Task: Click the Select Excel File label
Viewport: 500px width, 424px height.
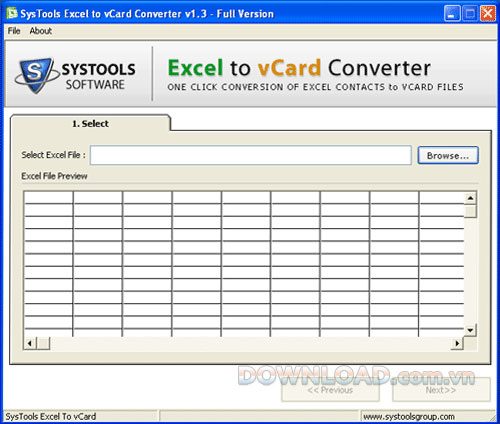Action: [x=53, y=155]
